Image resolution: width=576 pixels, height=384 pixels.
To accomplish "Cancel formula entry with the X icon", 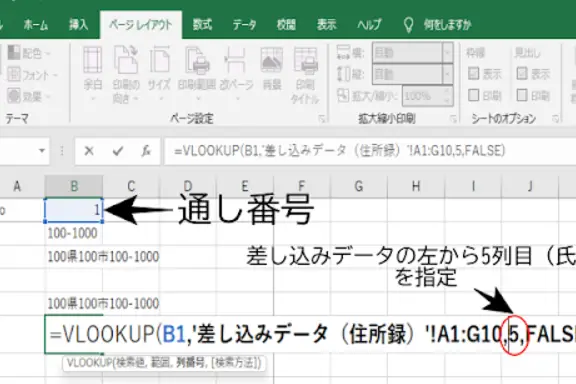I will tap(89, 151).
